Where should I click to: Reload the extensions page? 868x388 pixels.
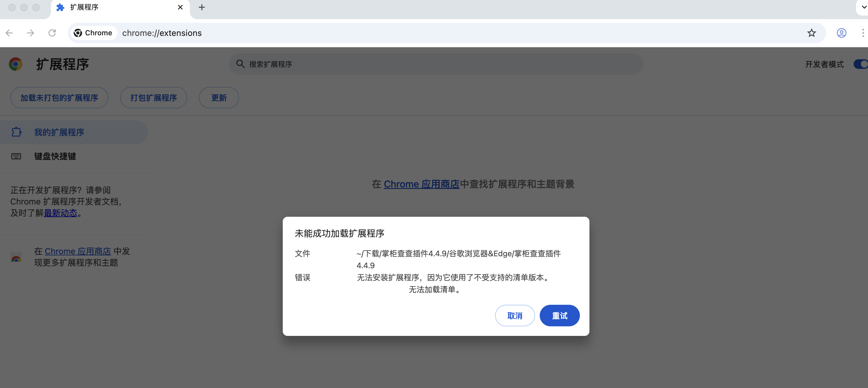53,33
